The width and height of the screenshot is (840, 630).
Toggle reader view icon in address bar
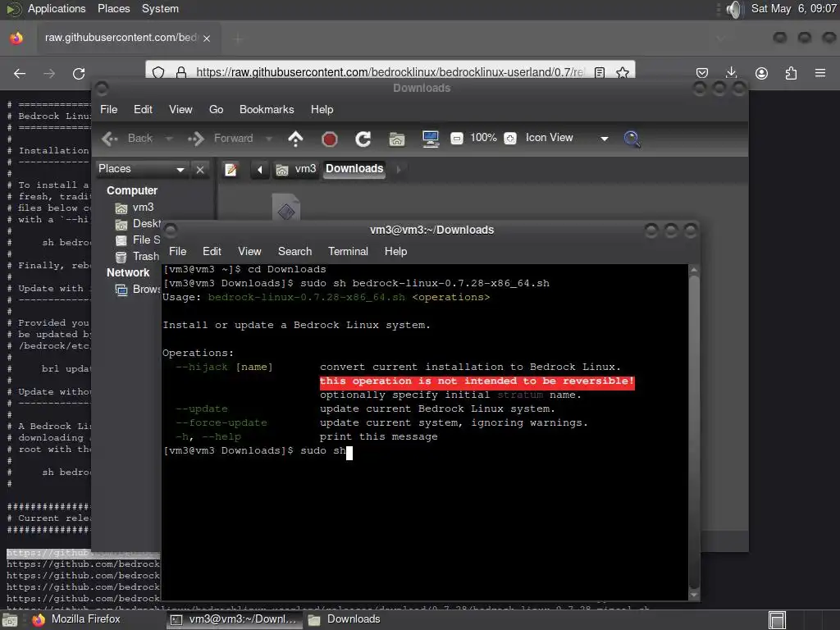[600, 72]
